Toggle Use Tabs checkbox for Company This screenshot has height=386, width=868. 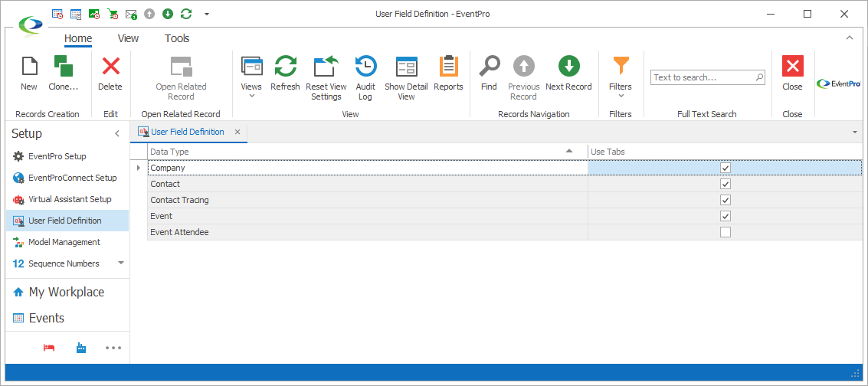coord(726,168)
